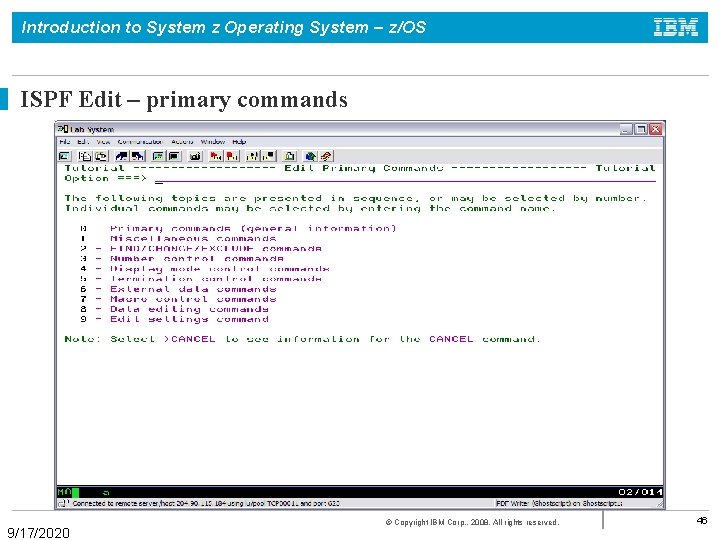Screen dimensions: 720x540
Task: Click the Send File to Host icon
Action: click(x=121, y=156)
